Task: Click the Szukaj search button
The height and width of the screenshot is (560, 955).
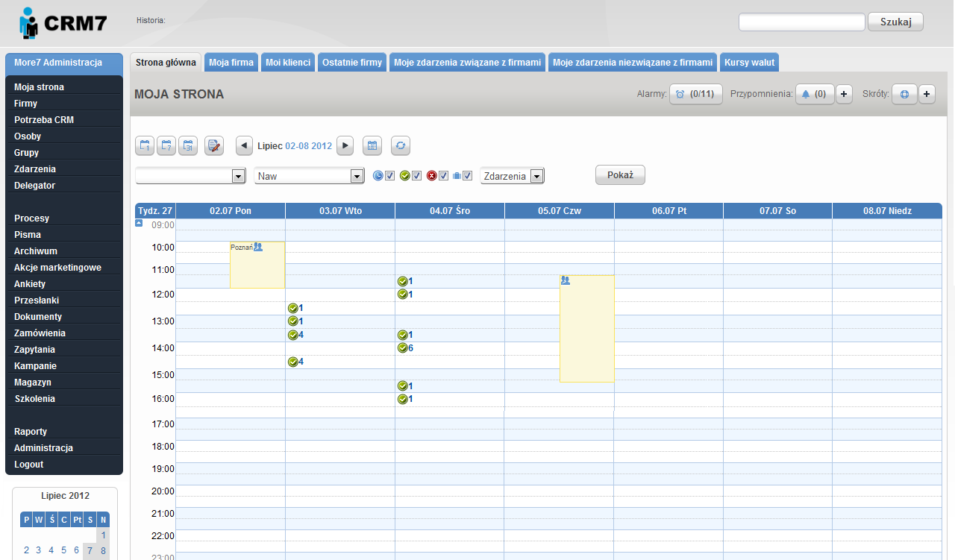Action: click(896, 22)
